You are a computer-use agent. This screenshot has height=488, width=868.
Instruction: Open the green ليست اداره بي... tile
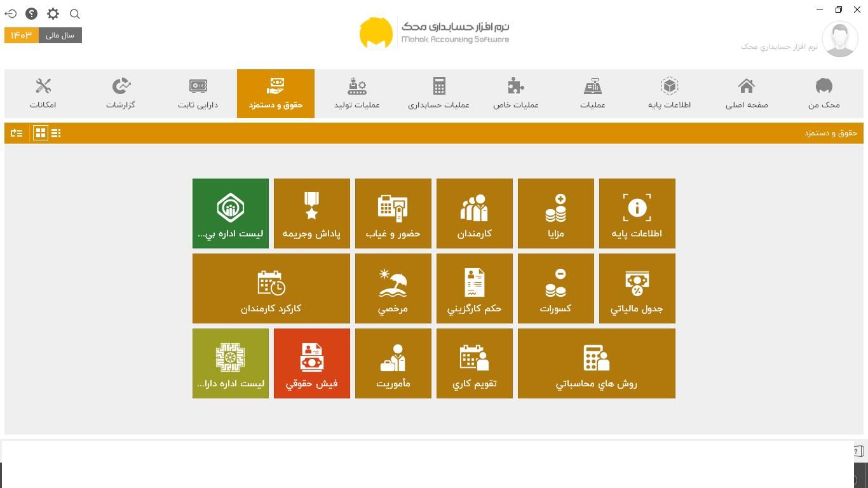click(230, 213)
